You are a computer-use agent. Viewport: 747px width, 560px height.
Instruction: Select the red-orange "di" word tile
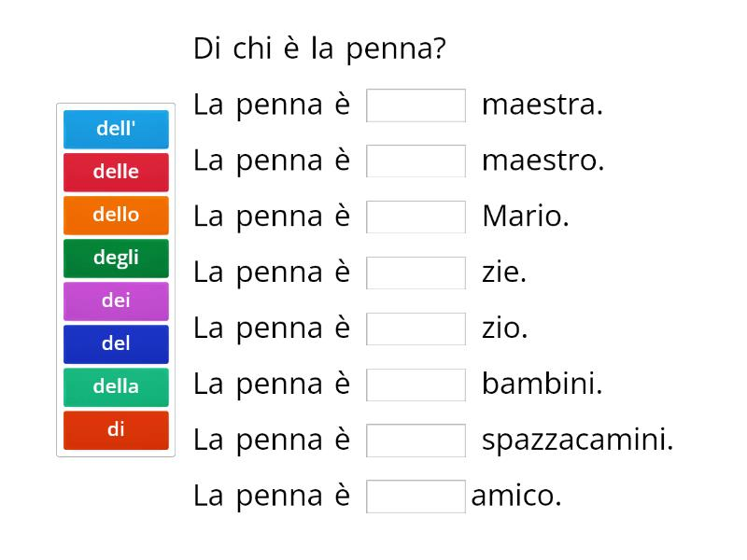116,429
